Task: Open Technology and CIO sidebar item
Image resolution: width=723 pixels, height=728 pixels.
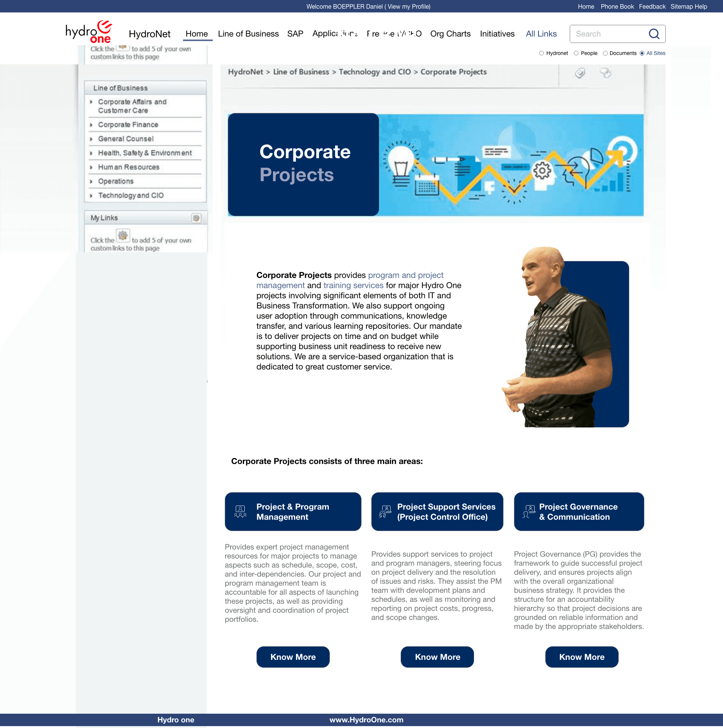Action: coord(131,195)
